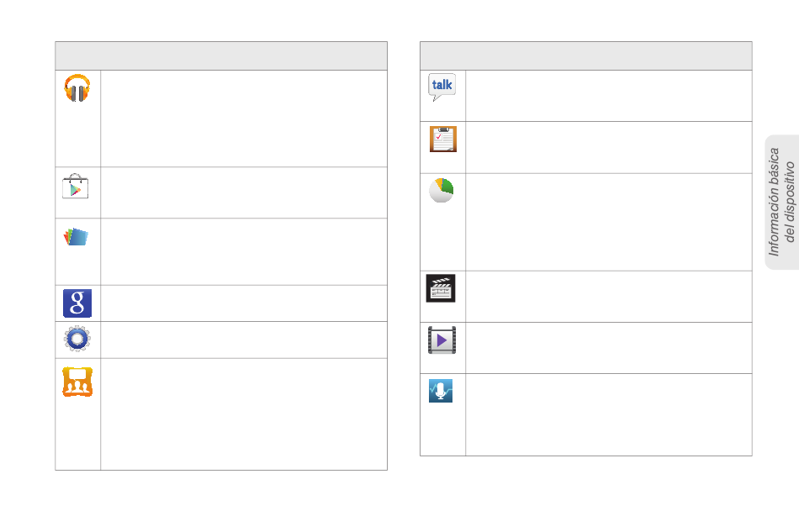The width and height of the screenshot is (799, 532).
Task: Click the description cell beside the pie chart icon
Action: pos(609,223)
